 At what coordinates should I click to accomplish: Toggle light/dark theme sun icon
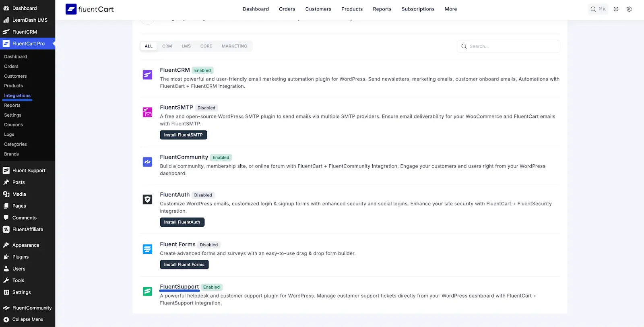(x=616, y=9)
